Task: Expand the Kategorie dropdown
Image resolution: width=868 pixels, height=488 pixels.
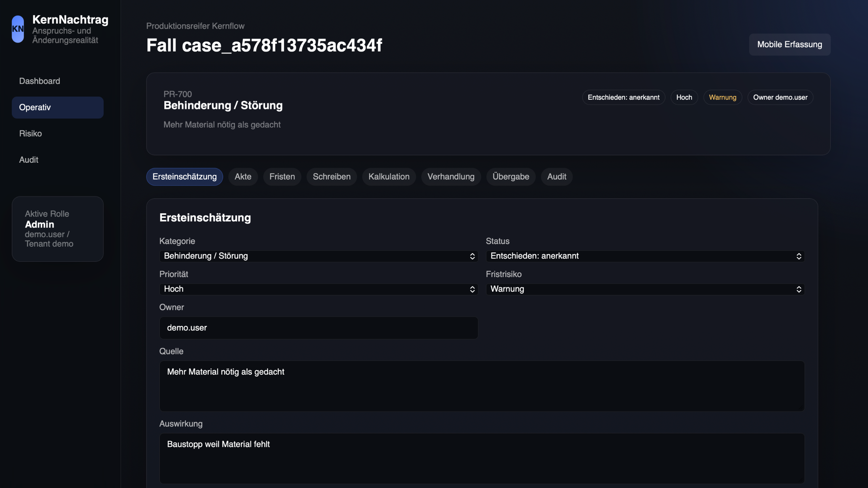Action: pyautogui.click(x=319, y=256)
